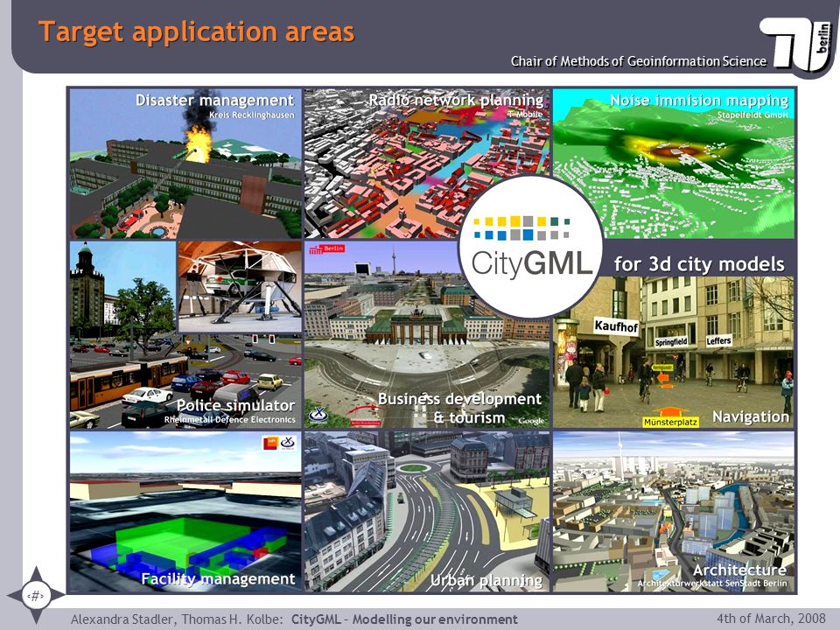The height and width of the screenshot is (630, 840).
Task: Open the Police simulator street scene
Action: coord(185,335)
